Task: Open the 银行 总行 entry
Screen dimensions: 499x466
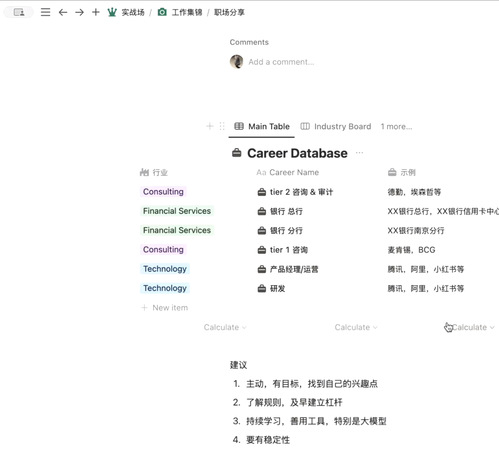Action: 286,211
